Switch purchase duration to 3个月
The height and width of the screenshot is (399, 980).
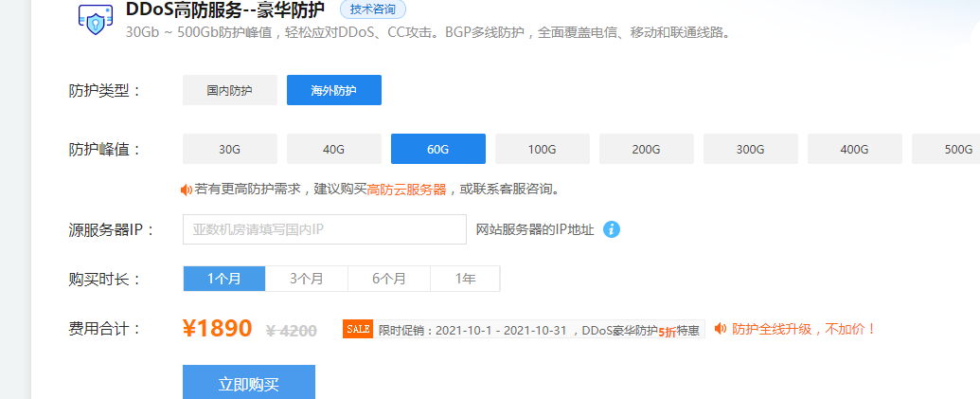(x=307, y=279)
